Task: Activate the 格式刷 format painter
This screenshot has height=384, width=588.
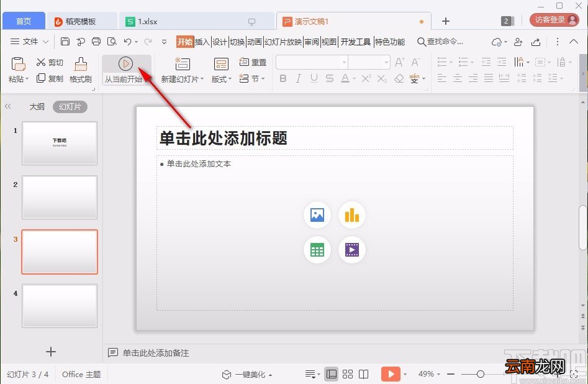Action: (81, 70)
